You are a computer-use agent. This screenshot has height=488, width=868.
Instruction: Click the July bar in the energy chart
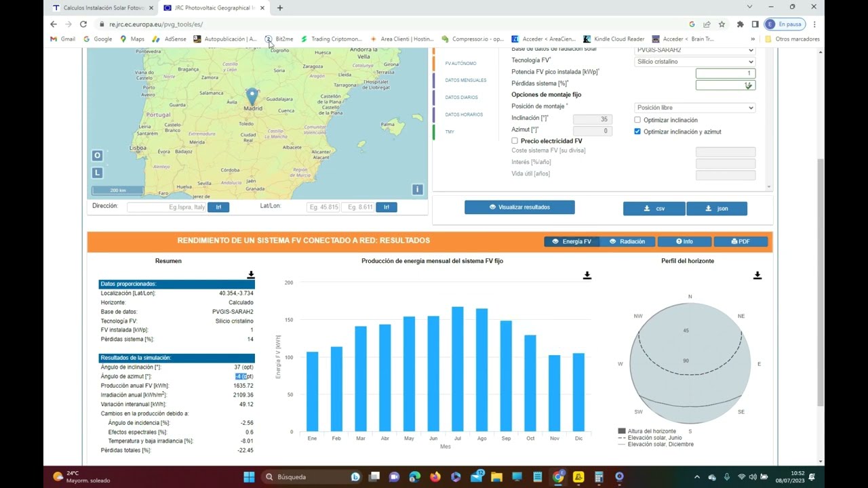(x=458, y=369)
